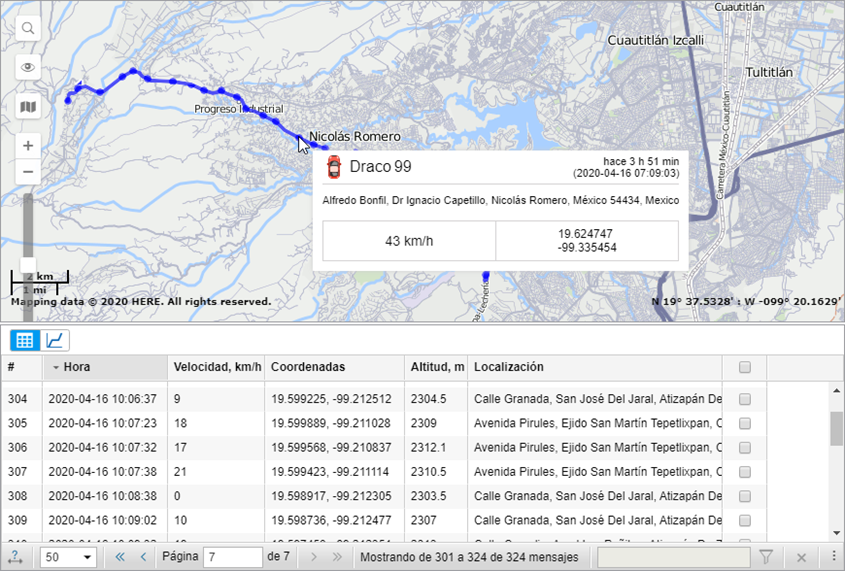Click the map zoom slider handle
845x571 pixels.
tap(27, 265)
